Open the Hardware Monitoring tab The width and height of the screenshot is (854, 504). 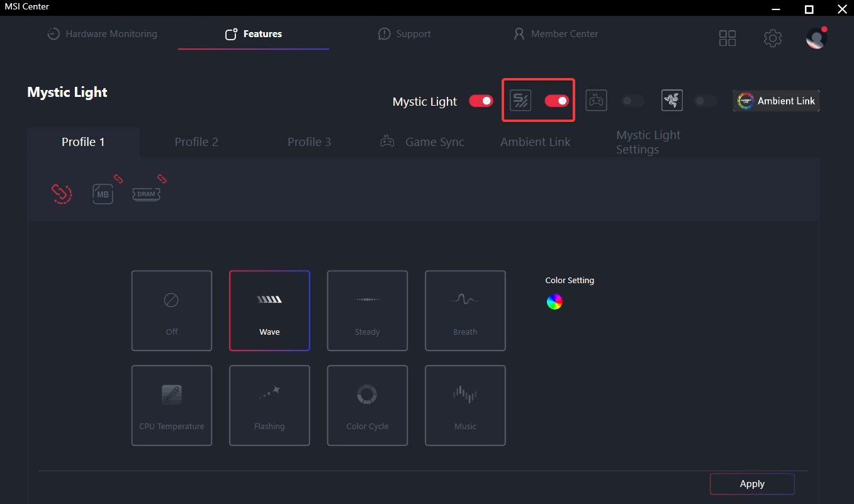tap(103, 34)
